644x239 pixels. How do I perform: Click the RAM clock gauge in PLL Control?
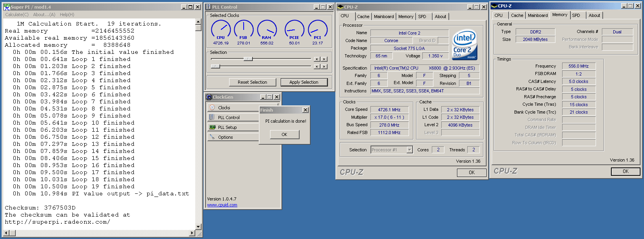point(267,29)
